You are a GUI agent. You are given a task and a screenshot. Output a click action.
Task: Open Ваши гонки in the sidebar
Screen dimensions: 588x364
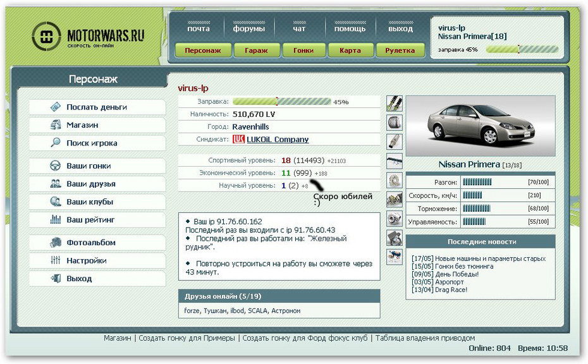point(97,166)
